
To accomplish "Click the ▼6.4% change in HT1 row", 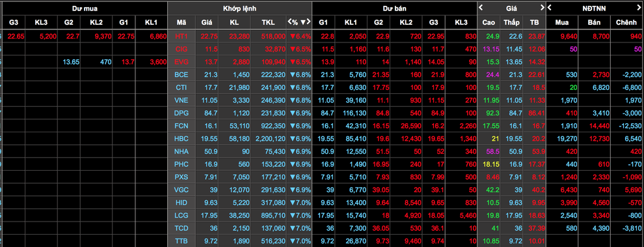I will point(301,36).
